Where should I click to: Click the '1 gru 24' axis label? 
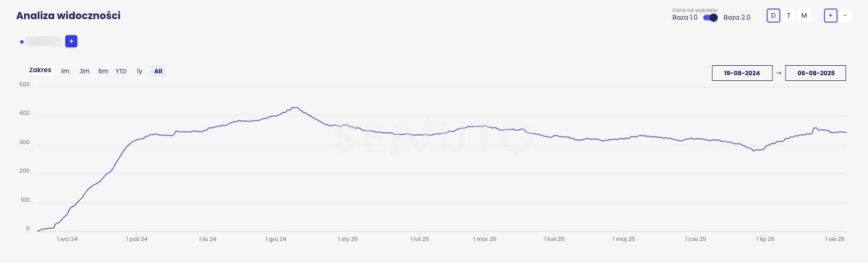tap(276, 239)
